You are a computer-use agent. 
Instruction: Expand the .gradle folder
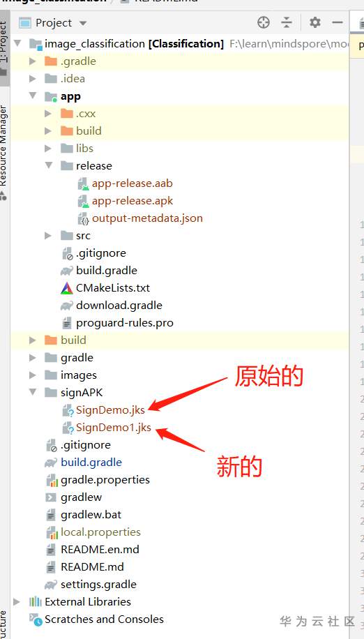(33, 61)
